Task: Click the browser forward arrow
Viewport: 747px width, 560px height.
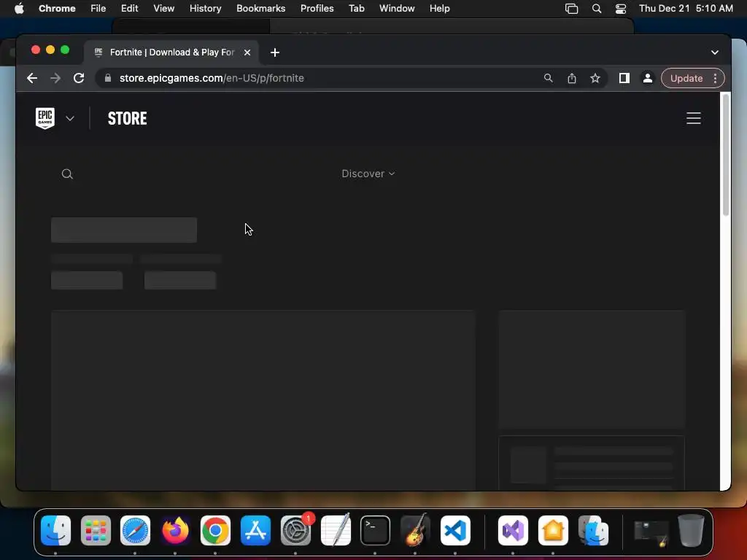Action: click(55, 78)
